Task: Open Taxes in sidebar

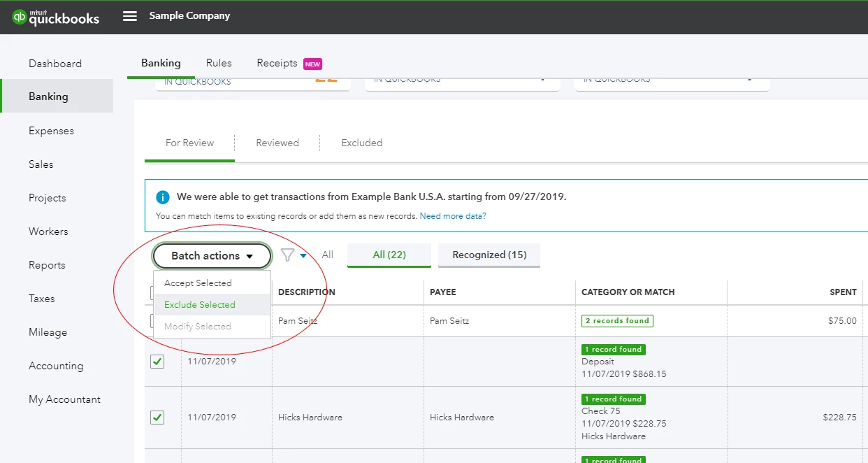Action: [41, 299]
